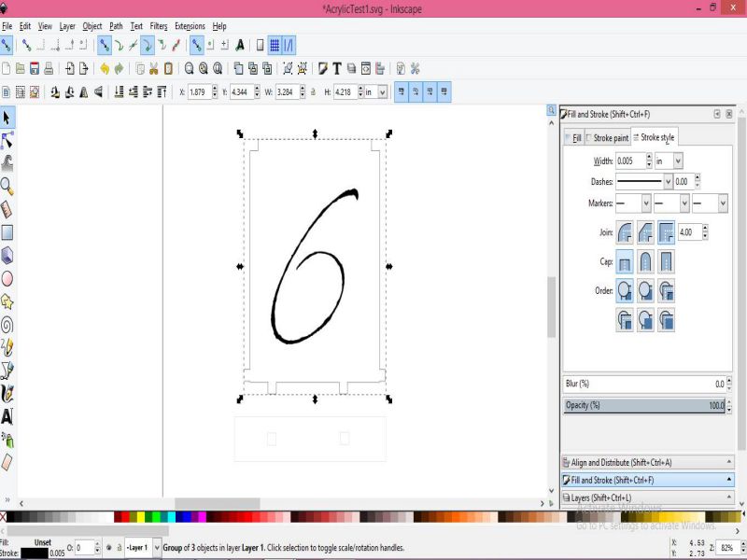Click the Save document icon
The image size is (747, 560).
(x=35, y=68)
